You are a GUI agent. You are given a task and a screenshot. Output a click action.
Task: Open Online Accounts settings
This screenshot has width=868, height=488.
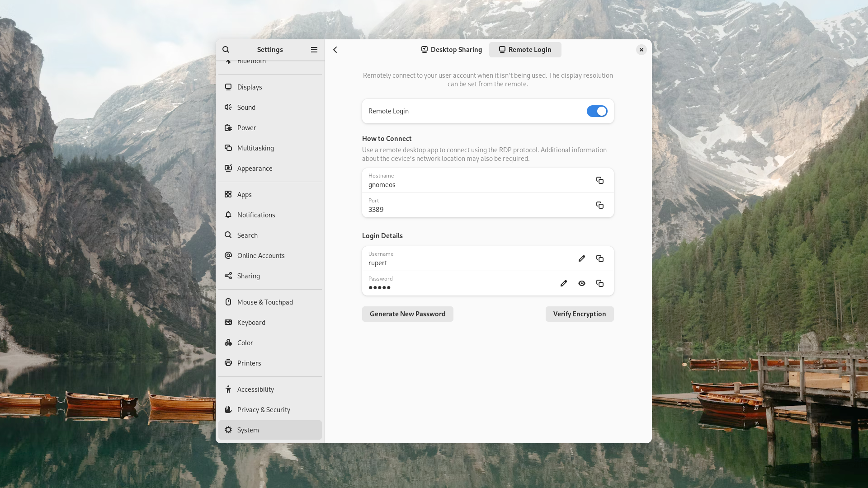tap(270, 256)
